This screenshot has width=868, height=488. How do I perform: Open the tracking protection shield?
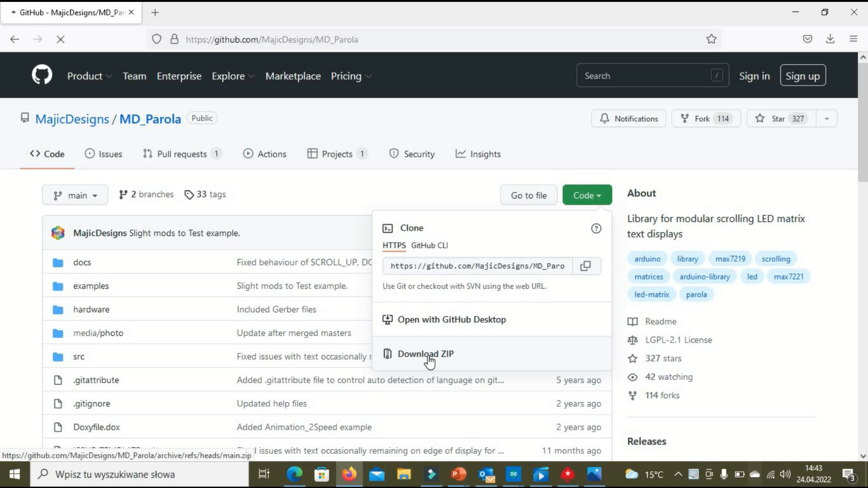tap(157, 39)
